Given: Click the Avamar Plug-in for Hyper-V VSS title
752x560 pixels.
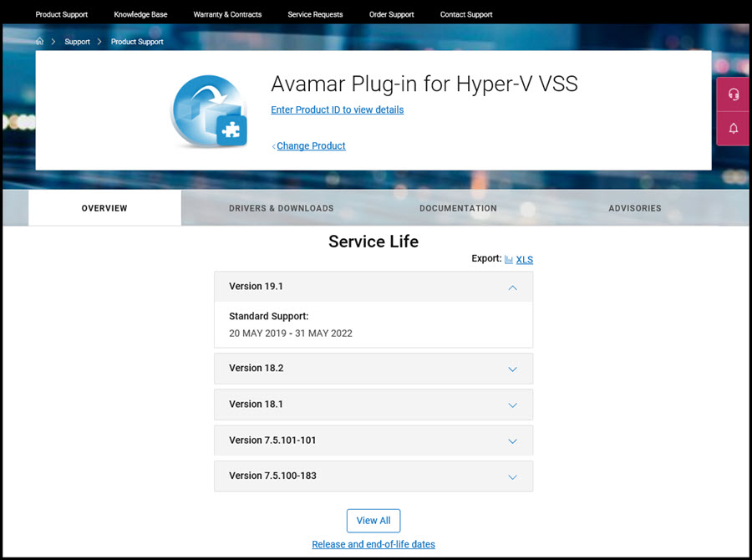Looking at the screenshot, I should (x=424, y=84).
